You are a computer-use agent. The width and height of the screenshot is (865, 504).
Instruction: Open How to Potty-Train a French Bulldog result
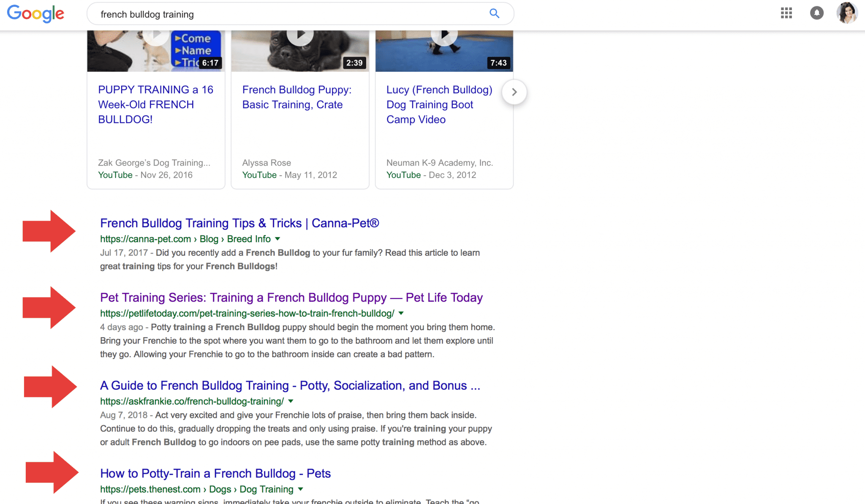point(215,473)
